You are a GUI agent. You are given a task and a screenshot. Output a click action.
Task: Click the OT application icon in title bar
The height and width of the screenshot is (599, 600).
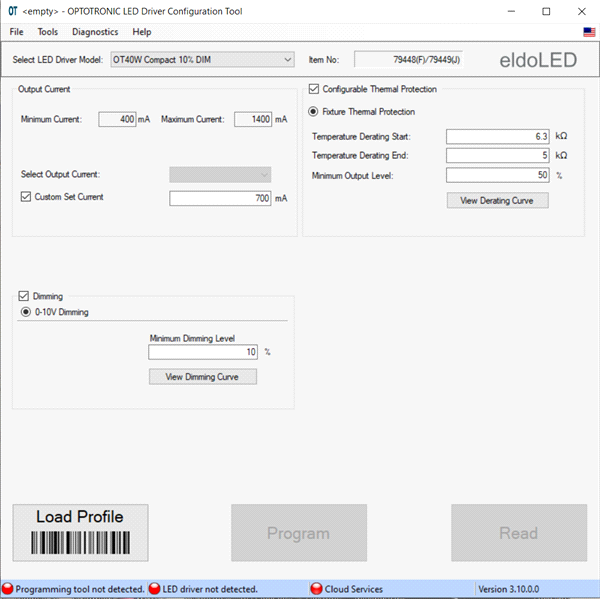12,11
